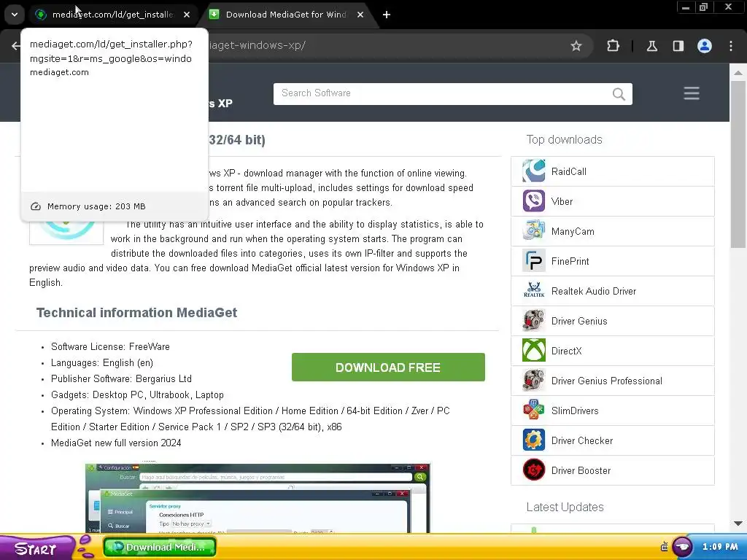Viewport: 747px width, 560px height.
Task: Open the SlimDrivers link text
Action: click(x=575, y=411)
